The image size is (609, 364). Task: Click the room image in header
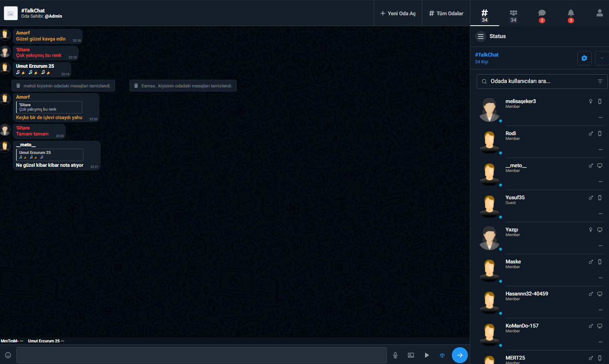[x=11, y=13]
